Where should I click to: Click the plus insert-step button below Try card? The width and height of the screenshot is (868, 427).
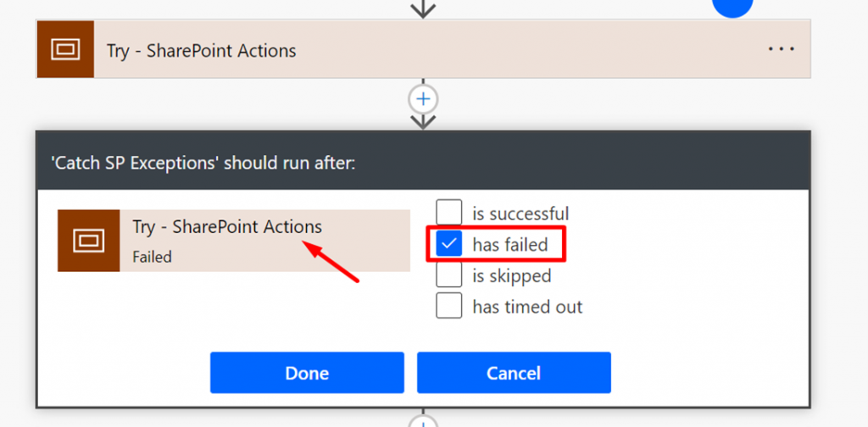pos(423,99)
